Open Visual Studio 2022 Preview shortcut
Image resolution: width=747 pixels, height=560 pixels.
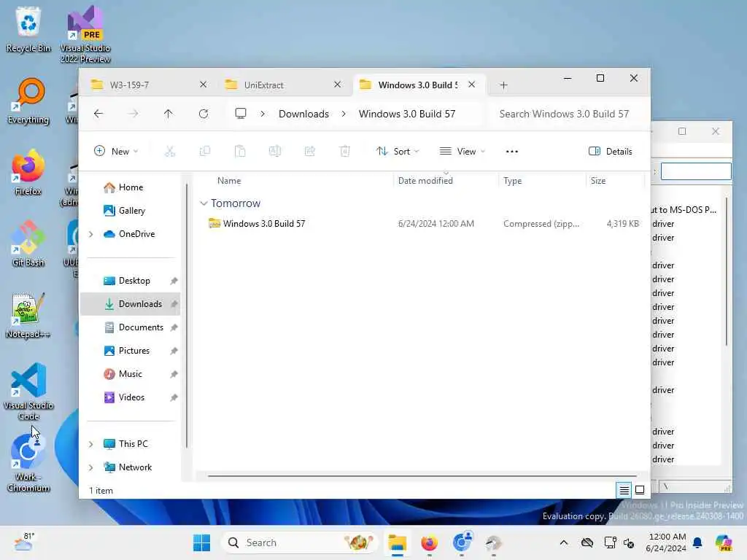pyautogui.click(x=85, y=34)
